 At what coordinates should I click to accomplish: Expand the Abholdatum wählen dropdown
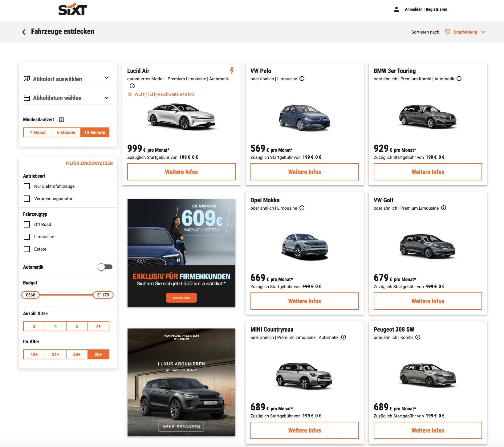coord(68,98)
